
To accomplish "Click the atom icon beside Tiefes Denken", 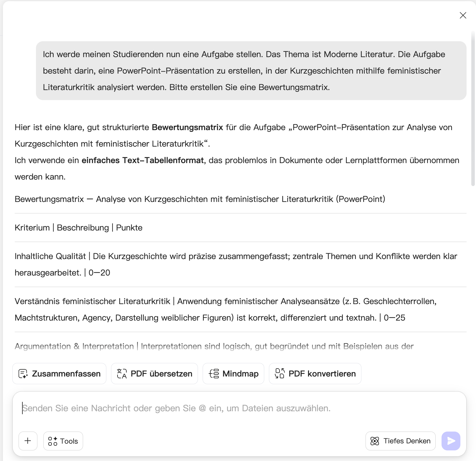I will tap(375, 441).
